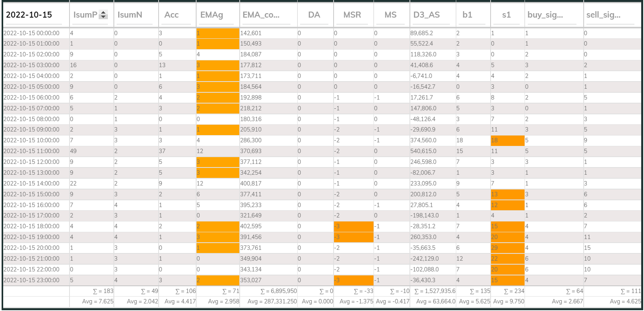Select the DA column header
The height and width of the screenshot is (311, 644).
pyautogui.click(x=314, y=15)
